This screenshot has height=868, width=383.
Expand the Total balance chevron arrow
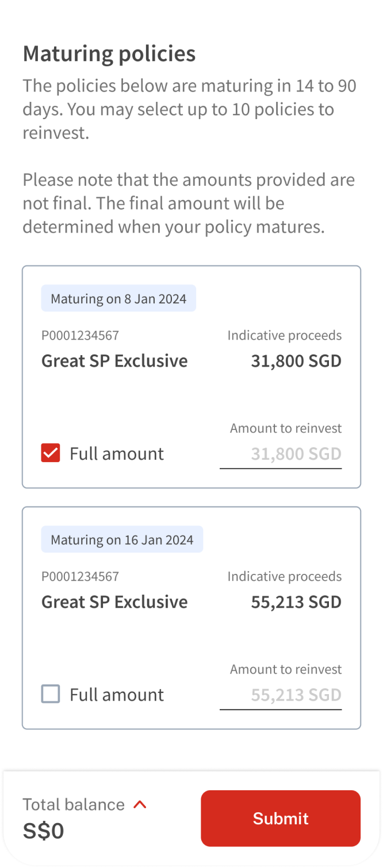(x=140, y=805)
